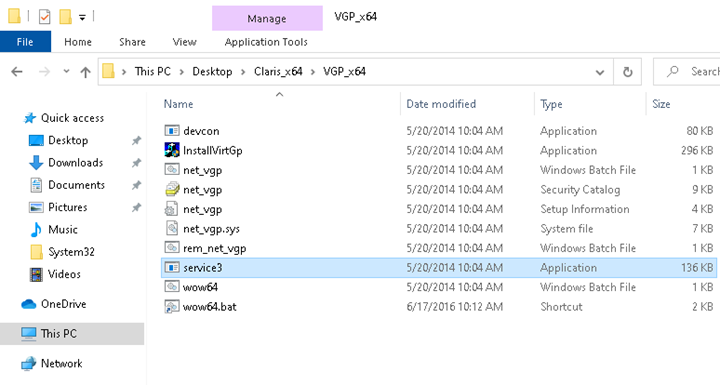Click Desktop in address breadcrumb
The width and height of the screenshot is (720, 385).
pos(212,72)
